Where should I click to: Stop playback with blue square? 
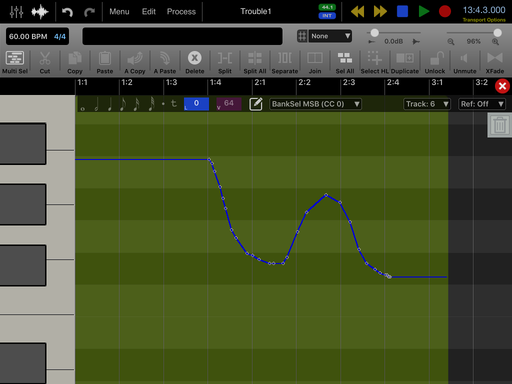point(402,11)
